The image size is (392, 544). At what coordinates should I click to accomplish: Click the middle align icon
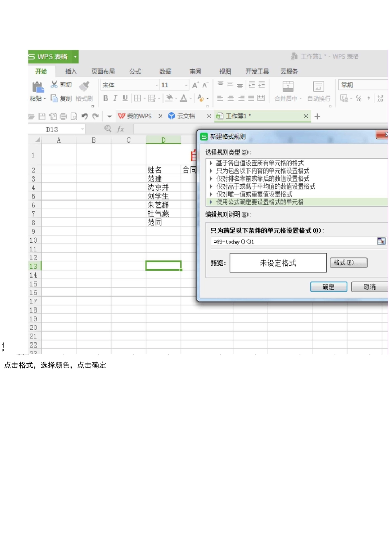(230, 85)
